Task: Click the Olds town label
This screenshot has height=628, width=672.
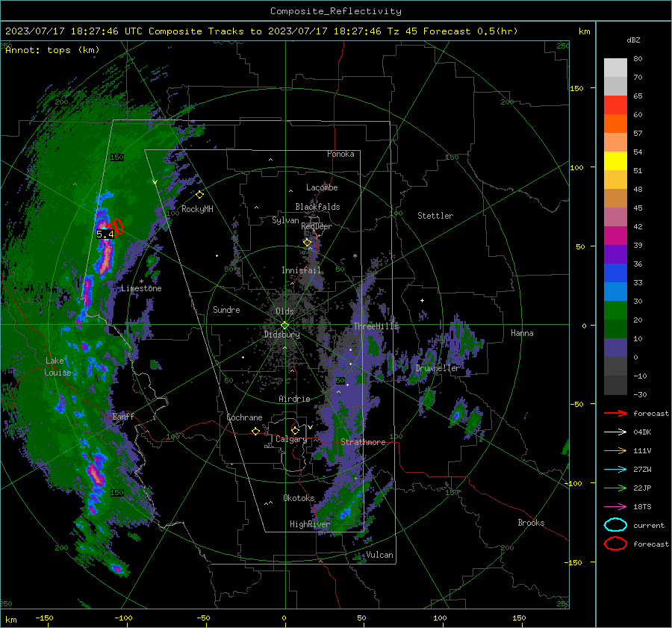Action: click(x=284, y=311)
